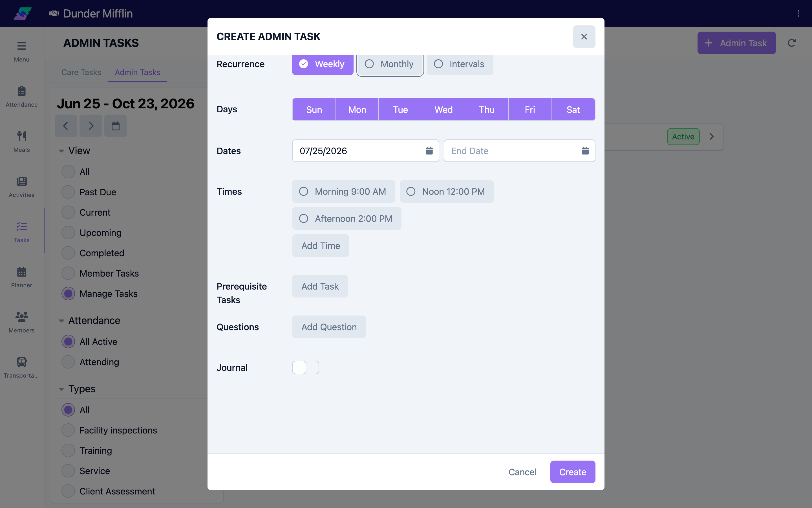Collapse the Attendance filter section
The image size is (812, 508).
61,321
